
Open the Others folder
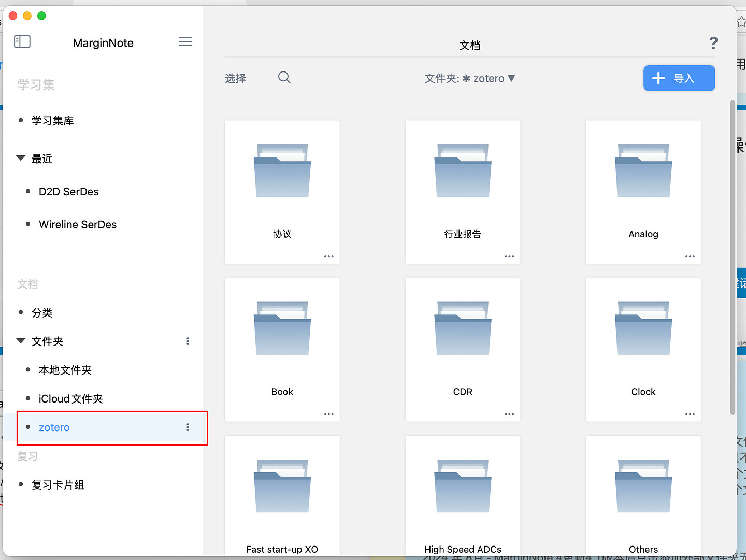[x=643, y=496]
